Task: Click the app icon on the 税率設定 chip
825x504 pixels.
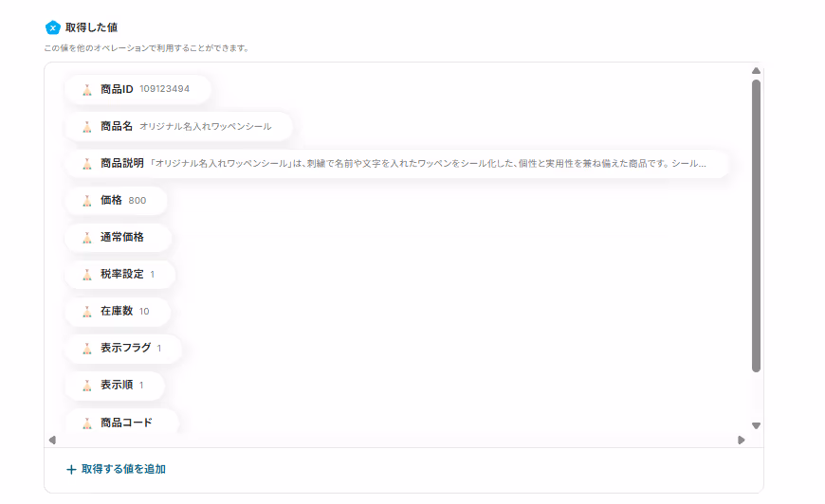Action: pos(87,275)
